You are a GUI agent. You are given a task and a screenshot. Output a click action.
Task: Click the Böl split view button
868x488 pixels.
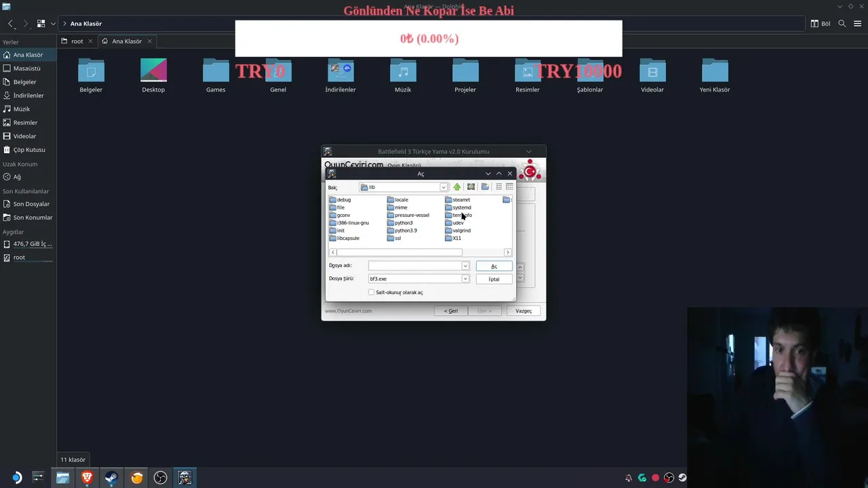(x=821, y=24)
